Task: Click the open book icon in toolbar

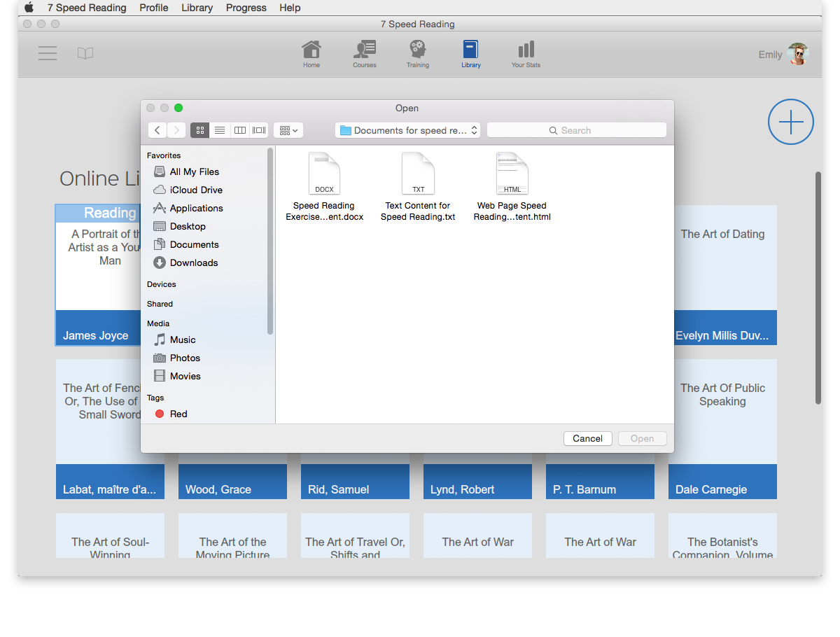Action: [x=85, y=54]
